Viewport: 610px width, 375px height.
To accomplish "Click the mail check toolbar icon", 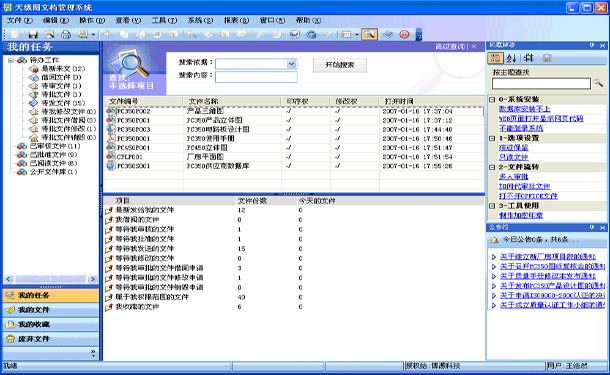I will tap(294, 35).
